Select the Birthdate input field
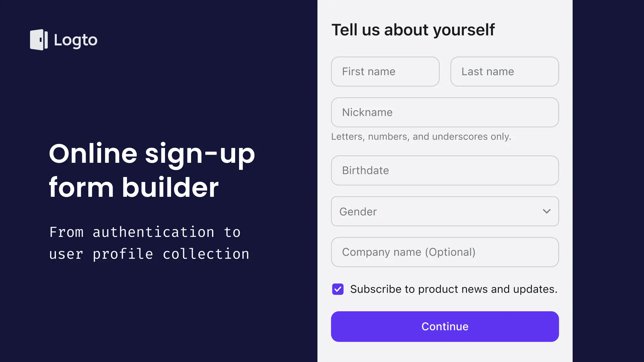 click(445, 171)
